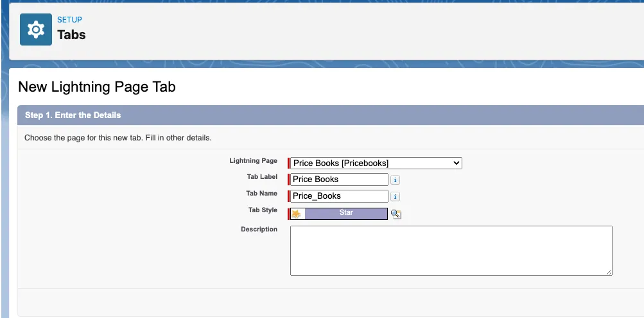Click the Step 1 Enter the Details header
This screenshot has width=644, height=318.
(73, 115)
